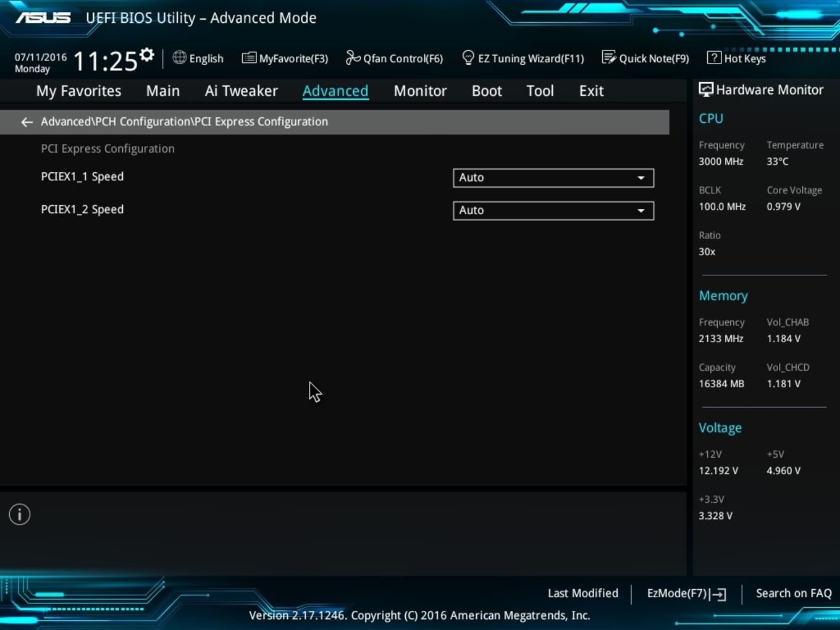Click +5V value 4.960 V
The width and height of the screenshot is (840, 630).
click(x=784, y=471)
